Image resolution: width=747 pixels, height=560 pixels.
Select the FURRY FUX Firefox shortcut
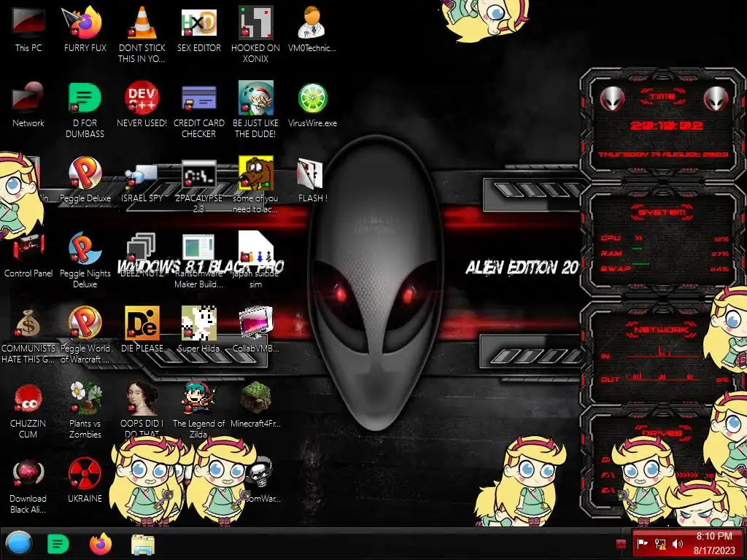85,23
